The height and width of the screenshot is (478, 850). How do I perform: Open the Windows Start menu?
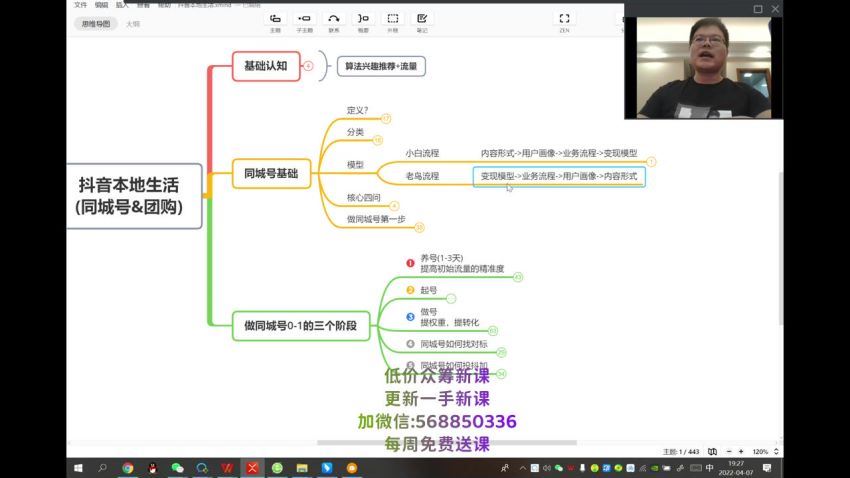pos(78,468)
